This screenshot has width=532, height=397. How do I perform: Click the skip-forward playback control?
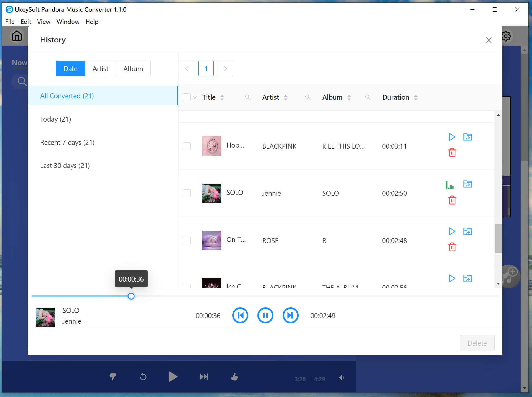click(290, 316)
